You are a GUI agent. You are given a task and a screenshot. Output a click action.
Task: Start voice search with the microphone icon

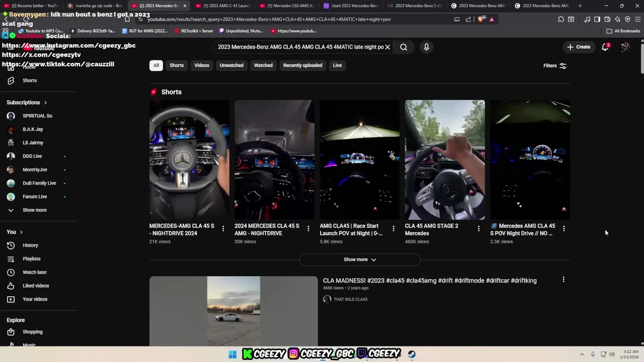click(x=426, y=47)
